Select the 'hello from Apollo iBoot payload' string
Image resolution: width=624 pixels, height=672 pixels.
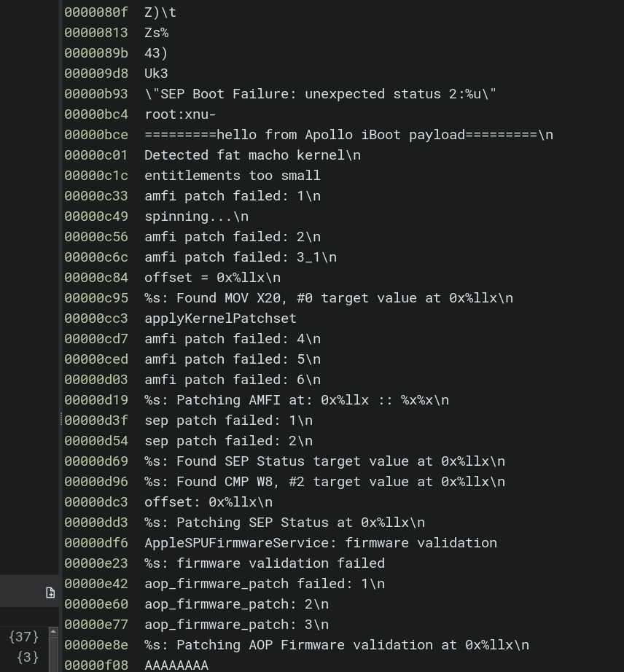tap(348, 135)
